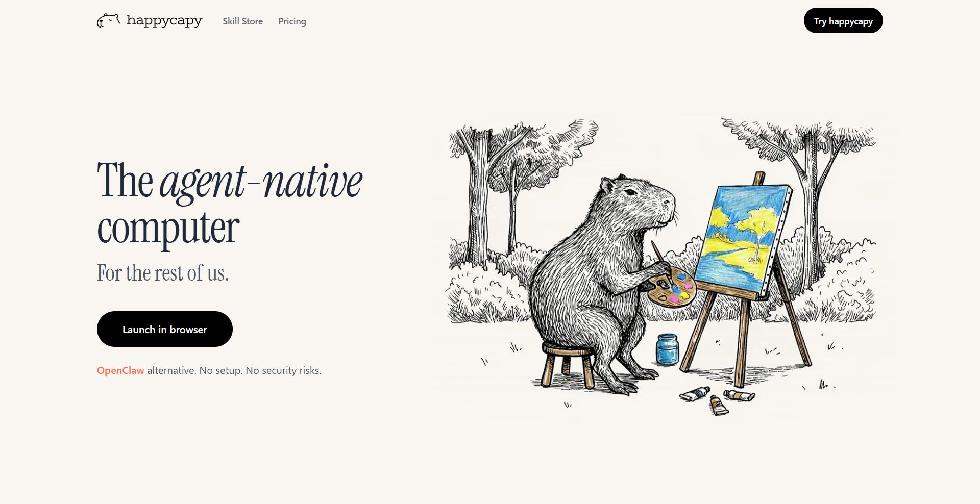Click the paint palette held by capybara

(669, 289)
